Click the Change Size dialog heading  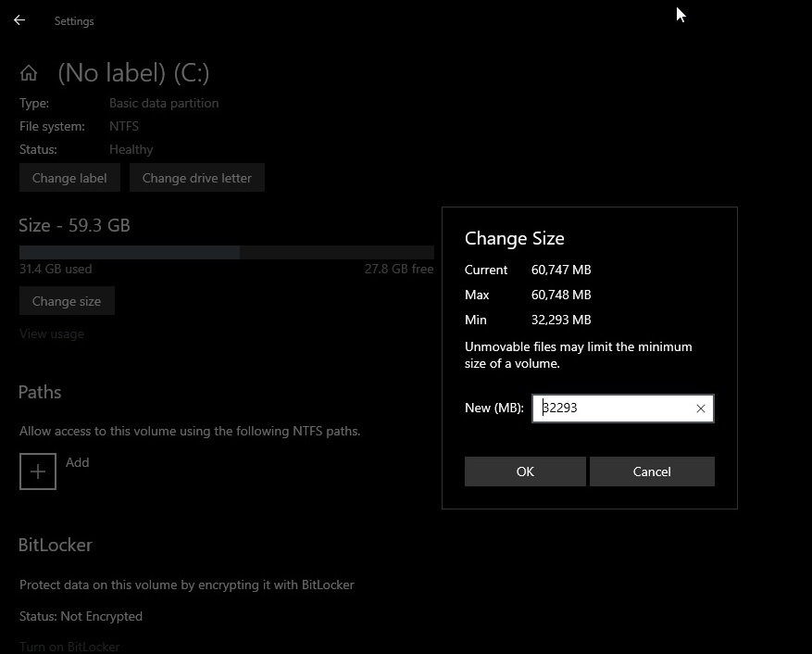point(515,238)
